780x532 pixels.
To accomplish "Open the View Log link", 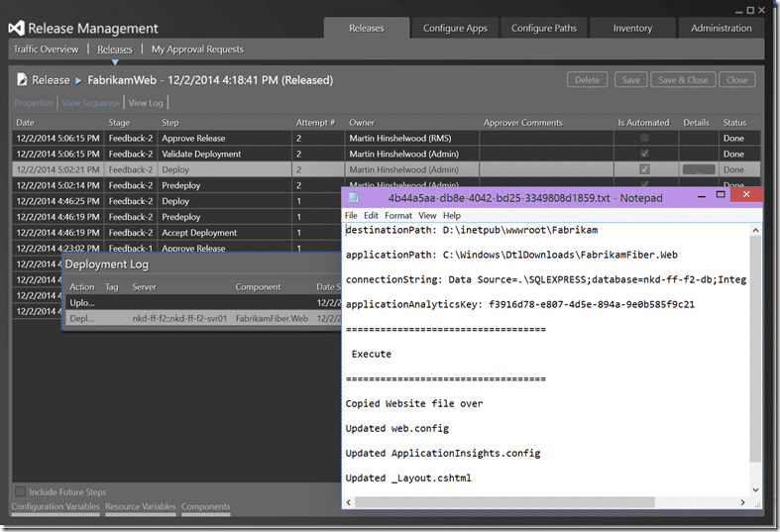I will coord(146,103).
